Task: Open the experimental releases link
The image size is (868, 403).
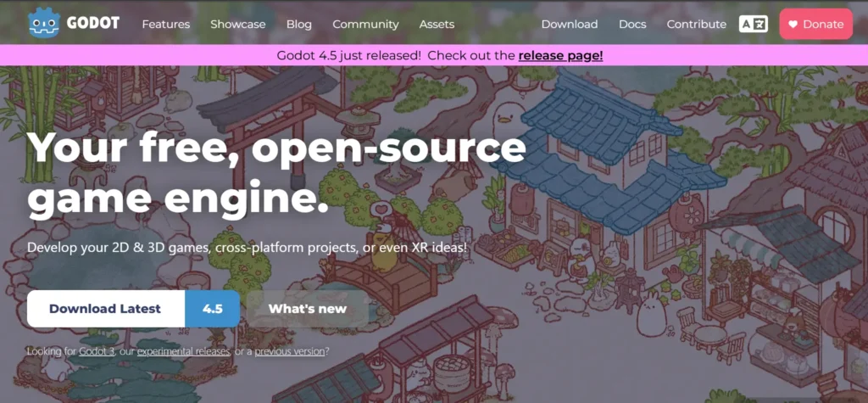Action: tap(183, 351)
